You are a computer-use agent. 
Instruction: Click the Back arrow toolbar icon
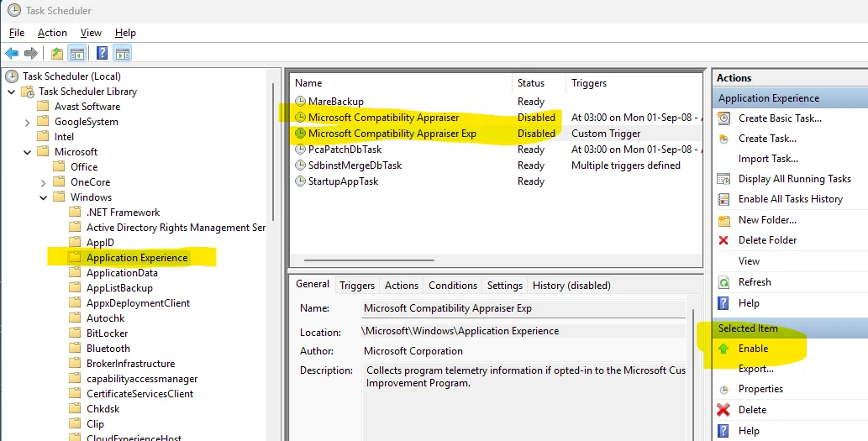[12, 53]
